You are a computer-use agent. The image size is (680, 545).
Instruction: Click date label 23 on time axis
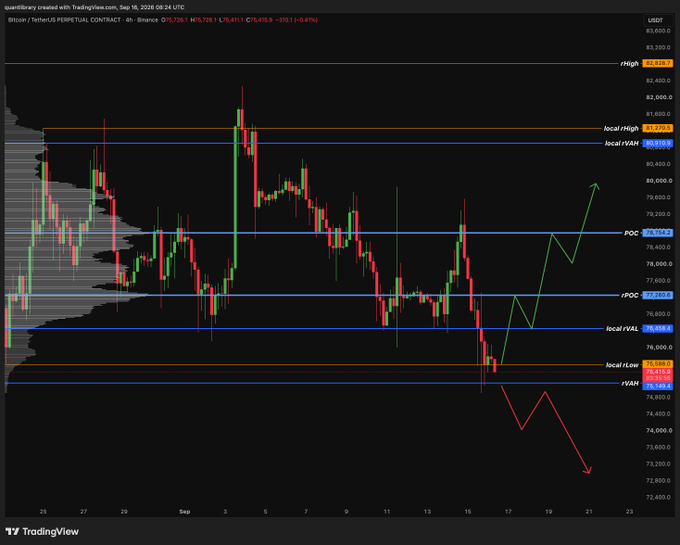click(x=629, y=512)
